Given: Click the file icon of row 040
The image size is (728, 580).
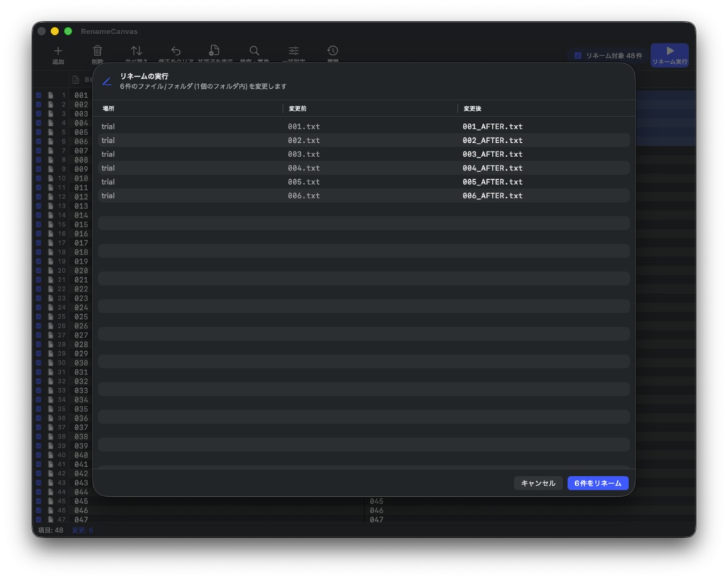Looking at the screenshot, I should tap(50, 455).
